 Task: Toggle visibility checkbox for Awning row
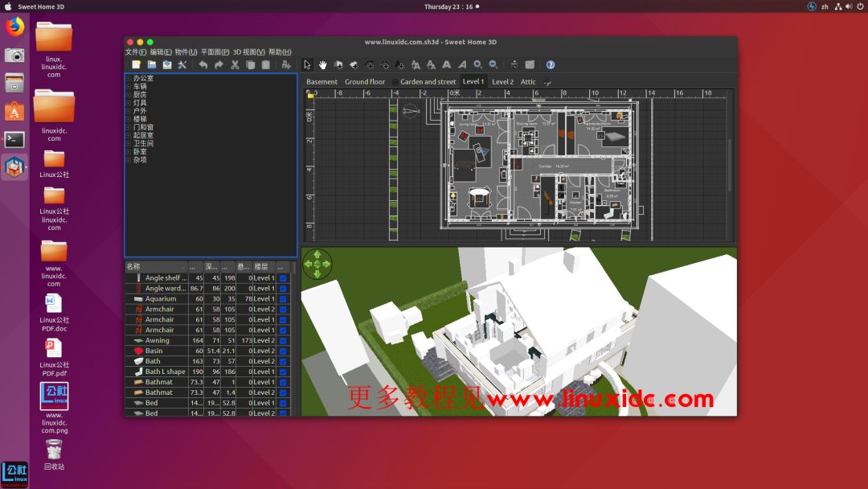[283, 340]
